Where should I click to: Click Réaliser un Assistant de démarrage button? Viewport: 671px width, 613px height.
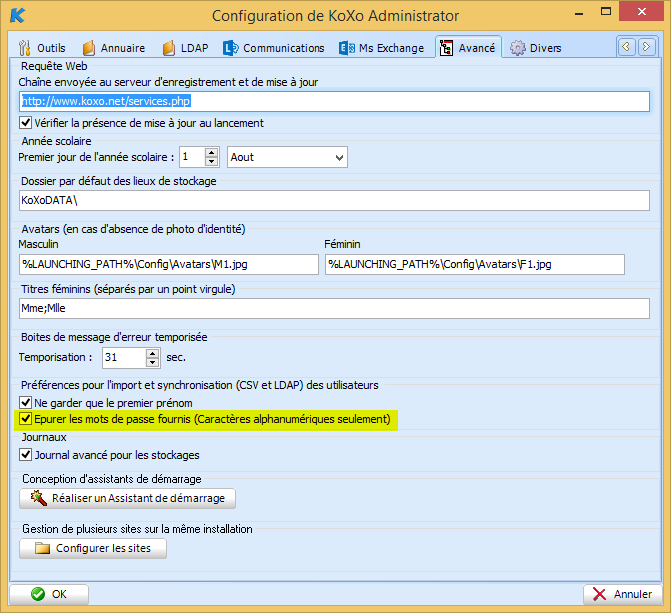pos(127,498)
